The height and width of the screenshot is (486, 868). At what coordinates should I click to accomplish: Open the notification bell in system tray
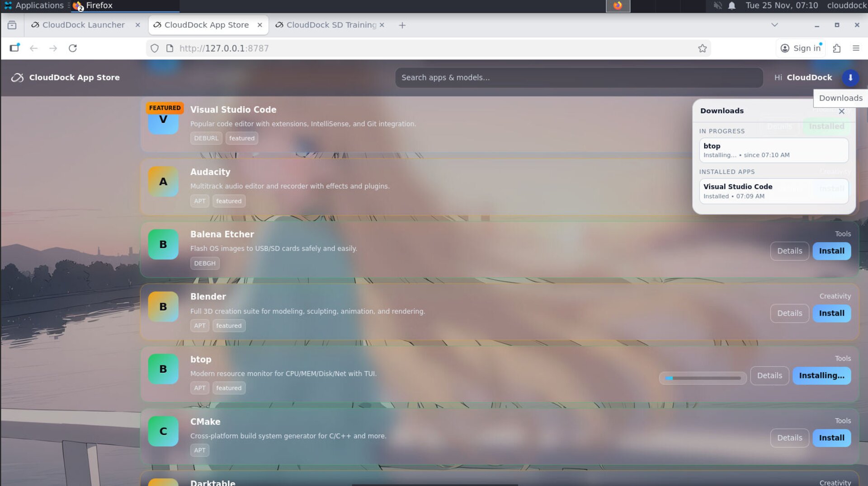(731, 6)
